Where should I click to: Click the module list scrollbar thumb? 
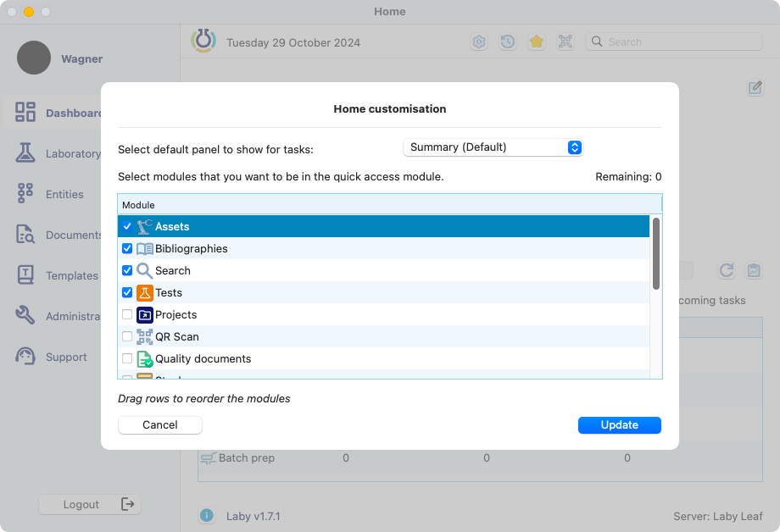tap(656, 253)
